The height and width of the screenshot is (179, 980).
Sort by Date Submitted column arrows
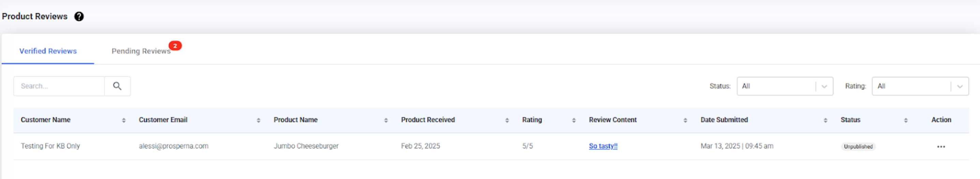point(825,120)
